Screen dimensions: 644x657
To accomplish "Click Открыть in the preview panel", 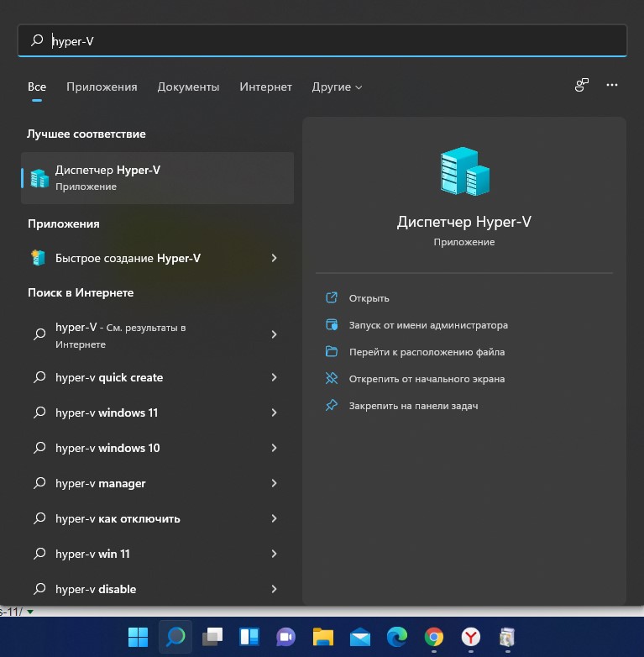I will pos(369,298).
